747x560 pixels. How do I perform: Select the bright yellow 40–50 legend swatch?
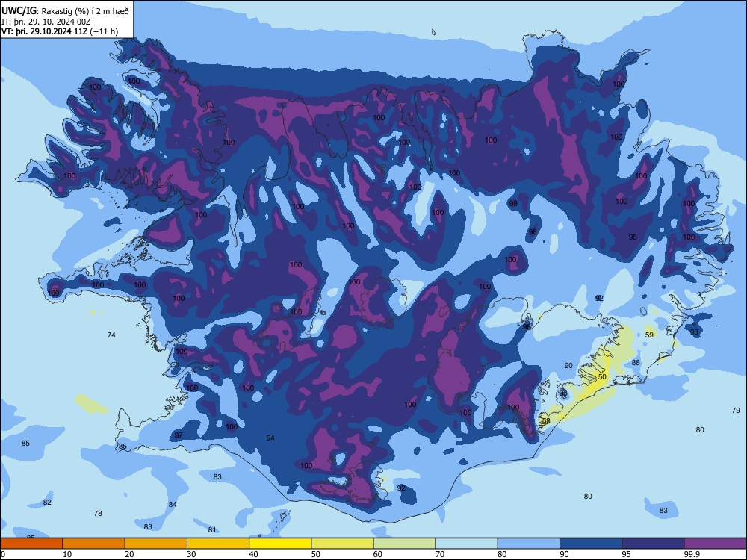coord(280,544)
